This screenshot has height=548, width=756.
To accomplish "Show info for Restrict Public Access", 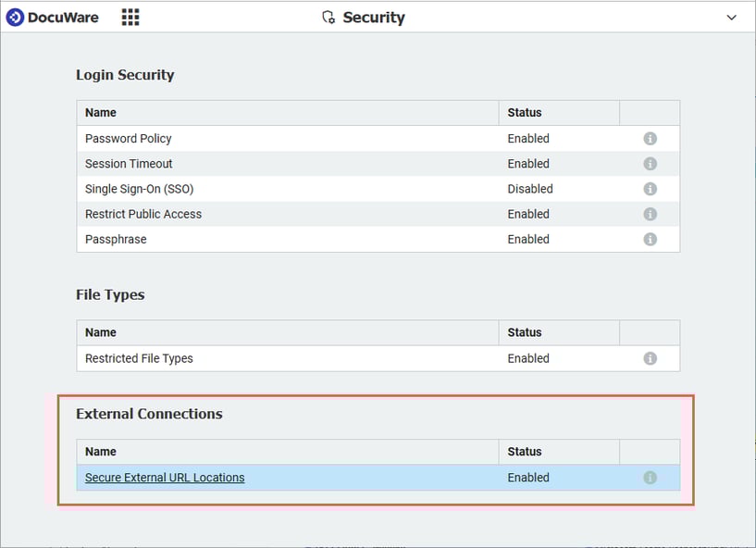I will (x=650, y=214).
